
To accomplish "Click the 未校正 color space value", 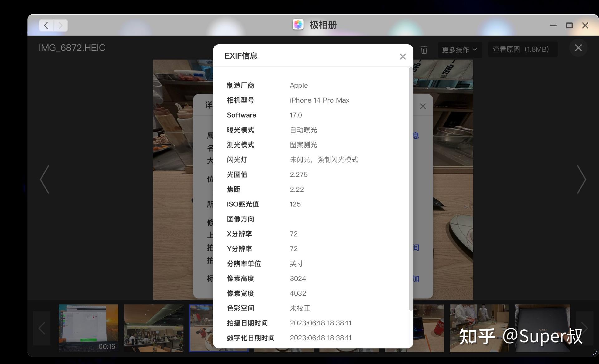I will (x=300, y=308).
